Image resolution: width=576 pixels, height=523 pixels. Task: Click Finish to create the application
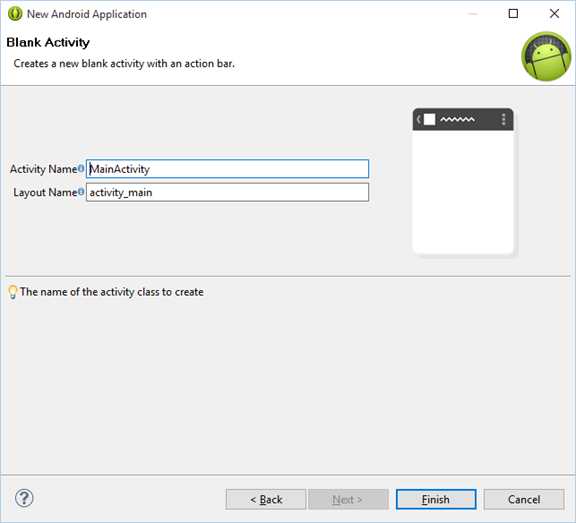[x=436, y=499]
